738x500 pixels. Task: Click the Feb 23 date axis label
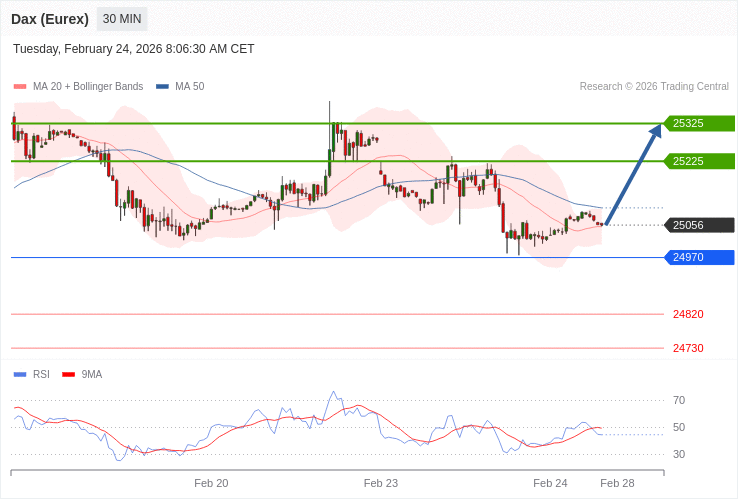(x=381, y=483)
